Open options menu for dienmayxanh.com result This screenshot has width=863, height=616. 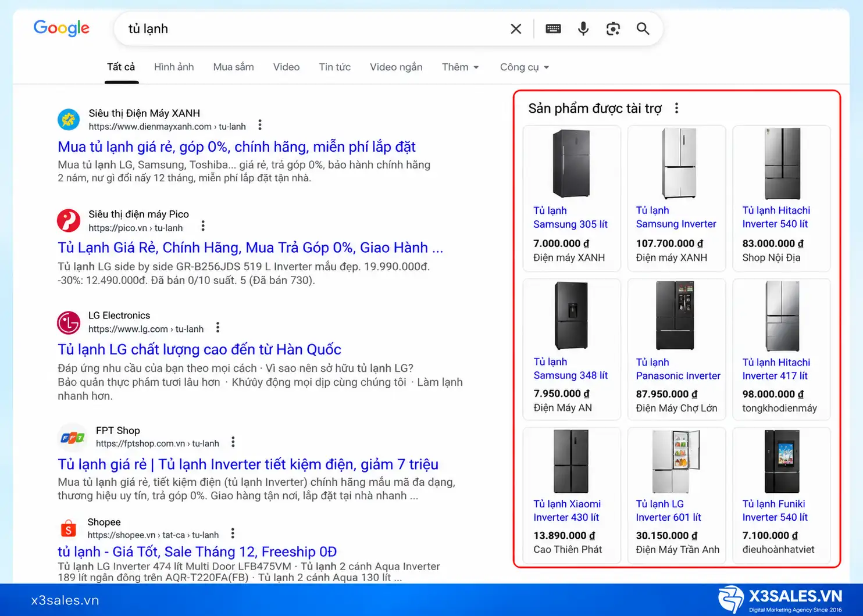coord(260,125)
